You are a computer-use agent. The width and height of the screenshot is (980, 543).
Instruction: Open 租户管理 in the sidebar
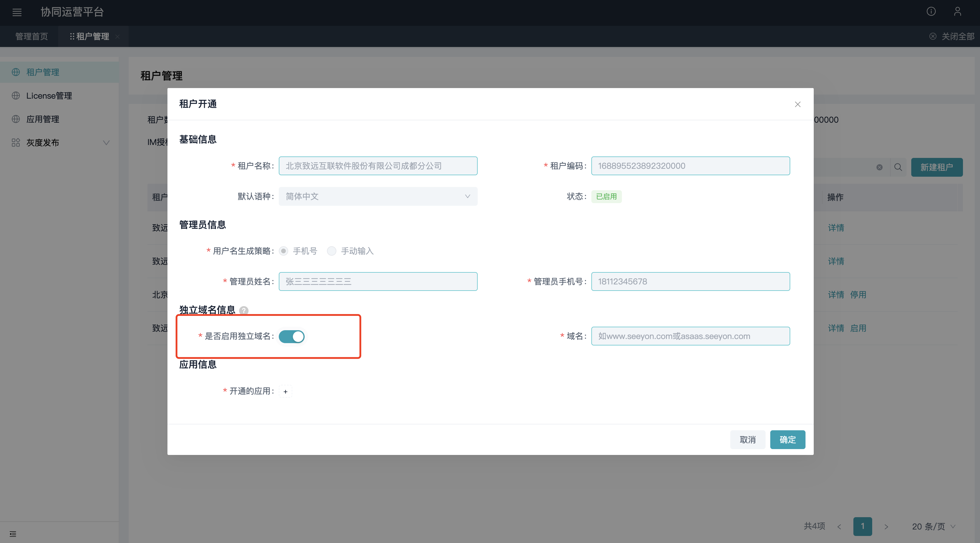[59, 72]
